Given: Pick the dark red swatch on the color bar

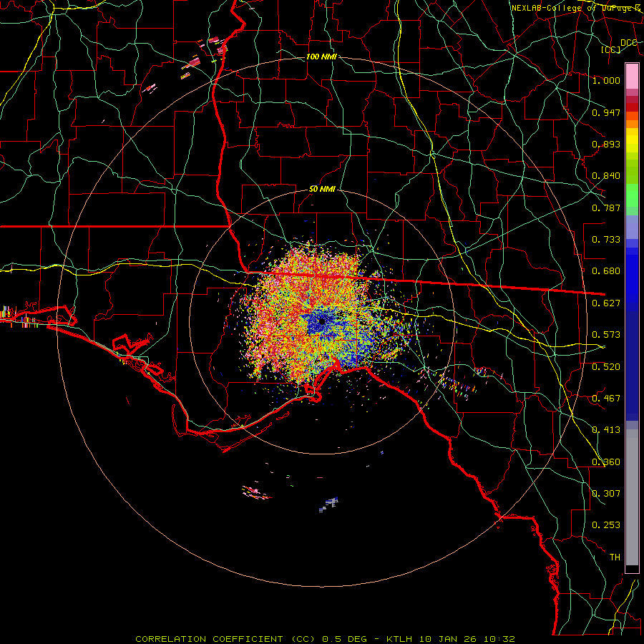Looking at the screenshot, I should 632,107.
